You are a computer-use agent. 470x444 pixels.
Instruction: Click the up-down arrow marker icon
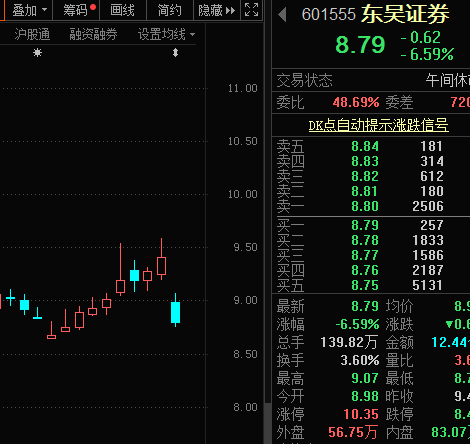pyautogui.click(x=175, y=53)
